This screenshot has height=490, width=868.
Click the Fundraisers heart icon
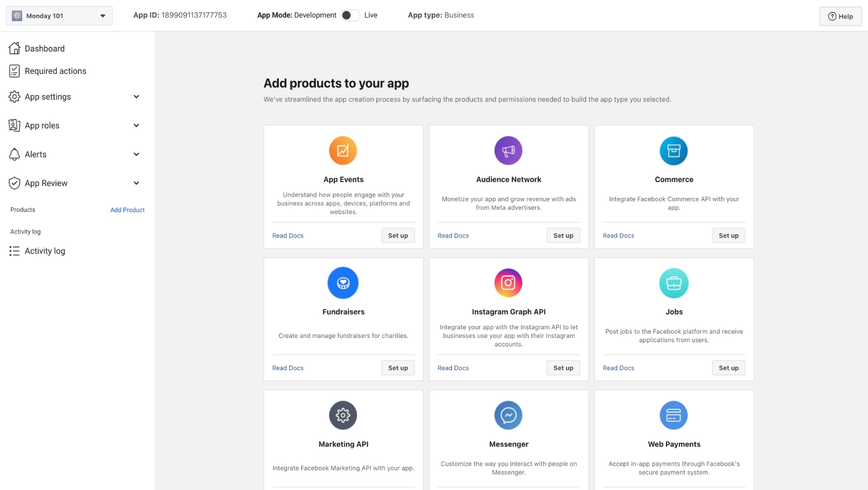pos(343,283)
